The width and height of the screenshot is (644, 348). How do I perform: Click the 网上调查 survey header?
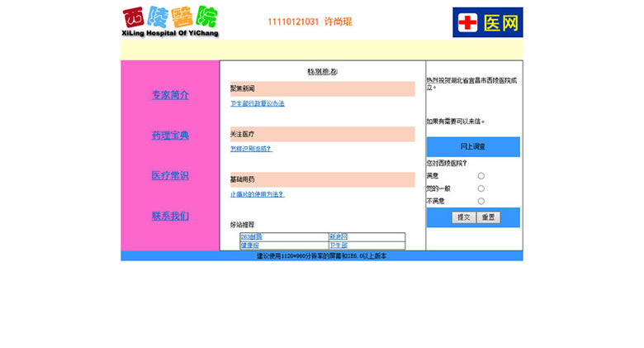tap(473, 147)
